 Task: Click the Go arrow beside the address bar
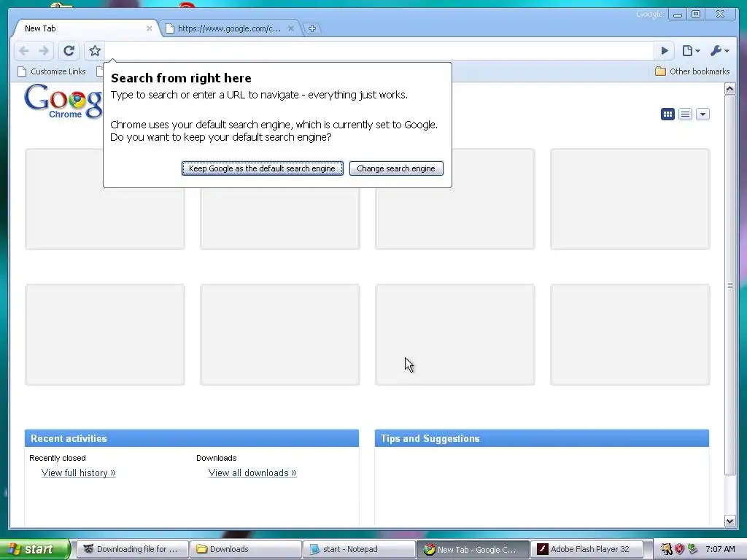click(x=665, y=50)
